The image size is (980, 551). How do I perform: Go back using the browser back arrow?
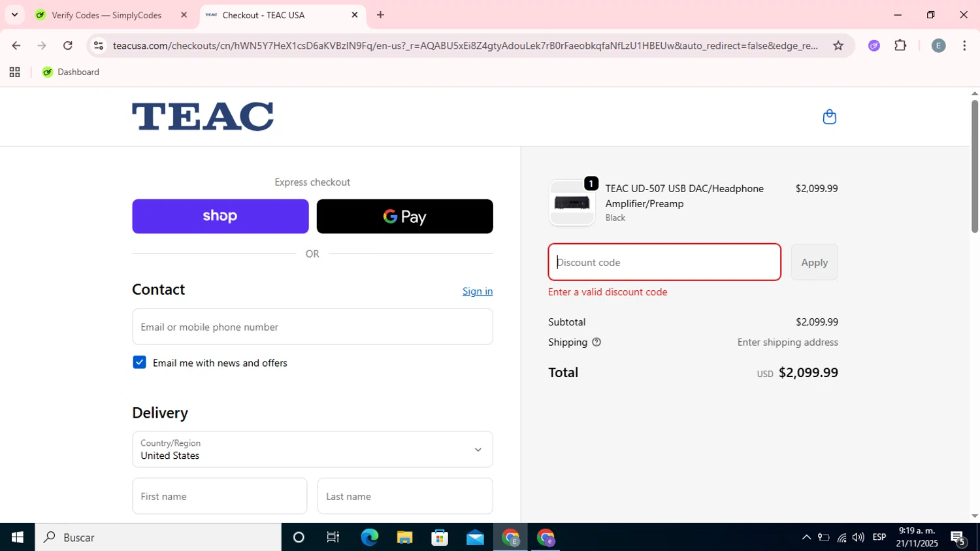[16, 46]
